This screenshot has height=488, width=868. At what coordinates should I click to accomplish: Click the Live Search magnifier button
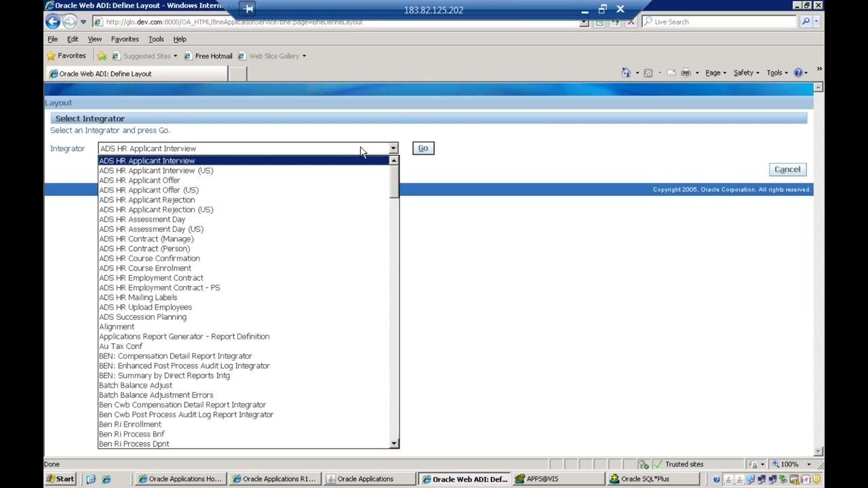coord(806,22)
